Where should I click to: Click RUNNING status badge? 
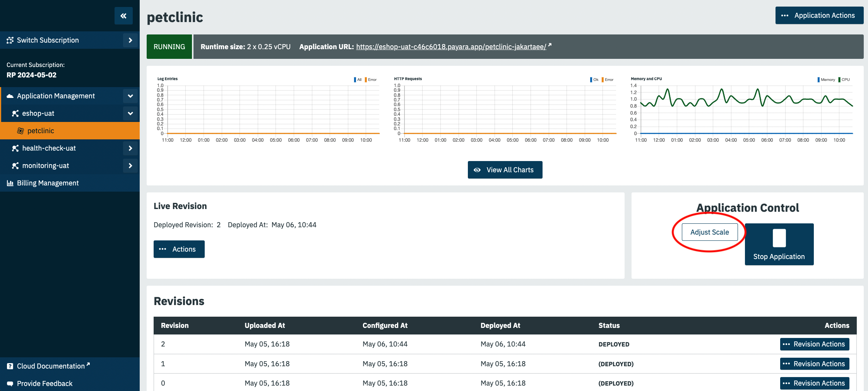click(x=169, y=47)
